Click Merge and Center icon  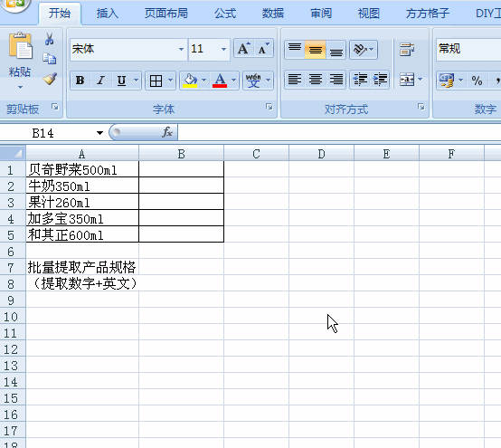(407, 80)
